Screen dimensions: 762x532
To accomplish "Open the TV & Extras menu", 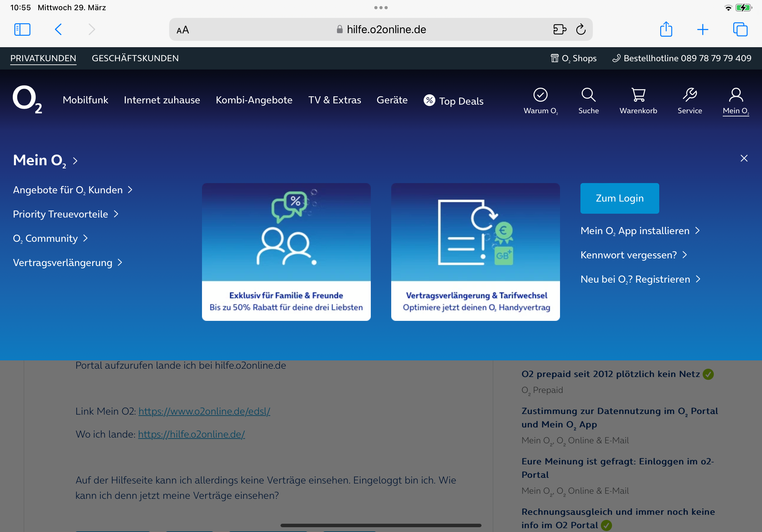I will point(334,100).
